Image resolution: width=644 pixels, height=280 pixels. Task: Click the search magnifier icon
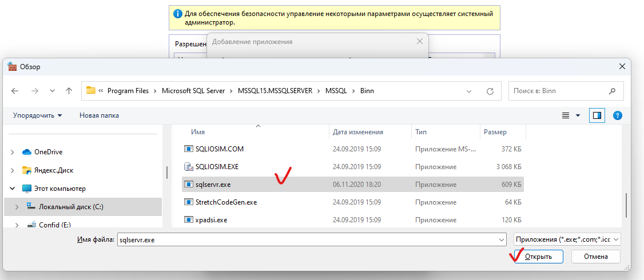click(x=612, y=91)
